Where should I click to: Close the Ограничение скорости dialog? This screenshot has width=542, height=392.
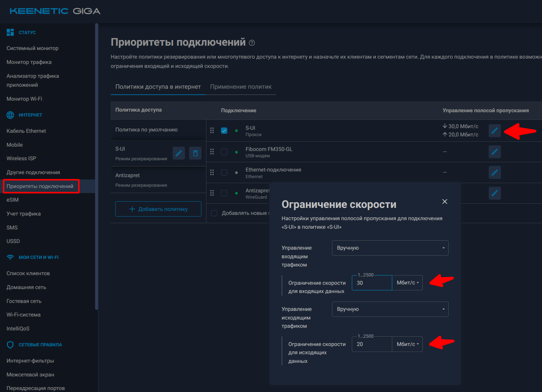445,202
